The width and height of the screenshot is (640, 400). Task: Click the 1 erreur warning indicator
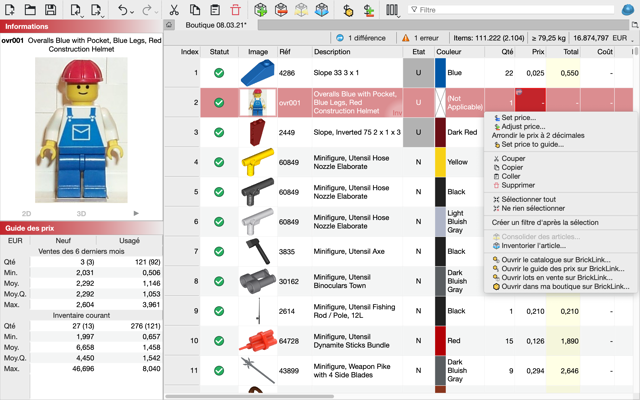(420, 38)
